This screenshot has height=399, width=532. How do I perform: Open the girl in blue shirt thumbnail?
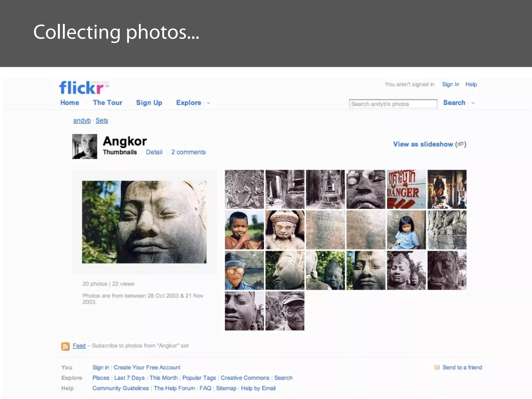(x=406, y=230)
